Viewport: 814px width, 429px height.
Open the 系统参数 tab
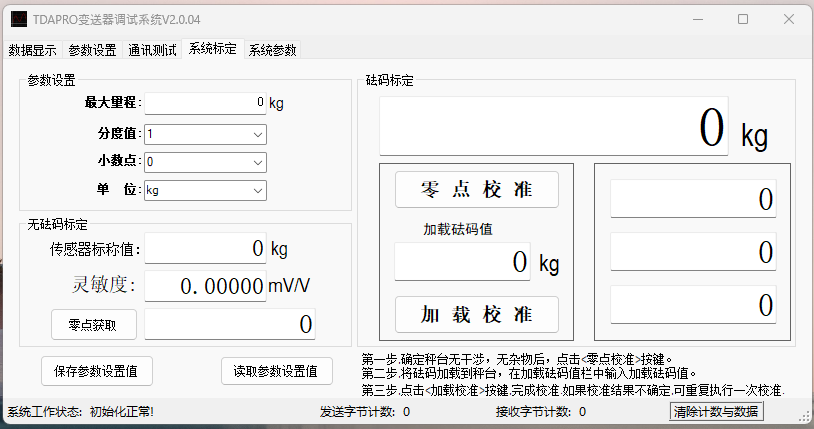point(273,50)
